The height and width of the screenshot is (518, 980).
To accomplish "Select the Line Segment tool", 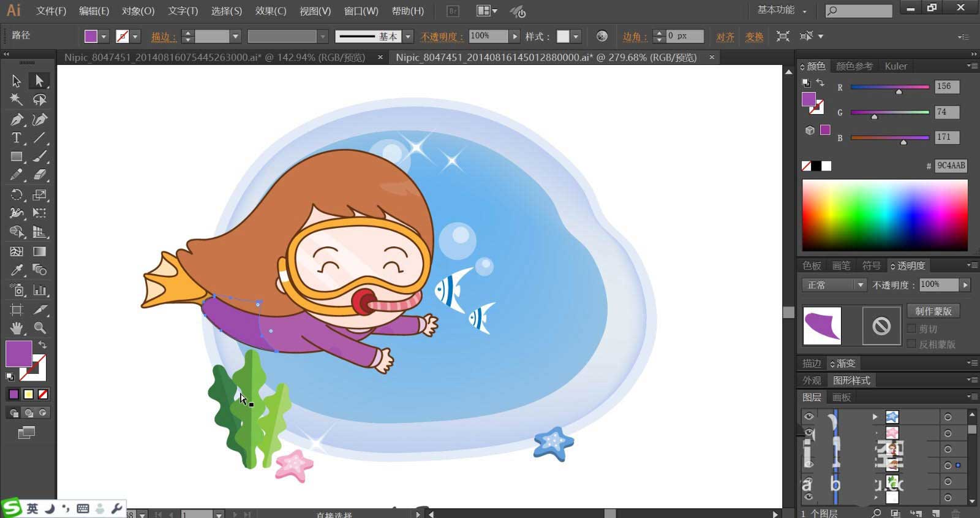I will click(39, 138).
